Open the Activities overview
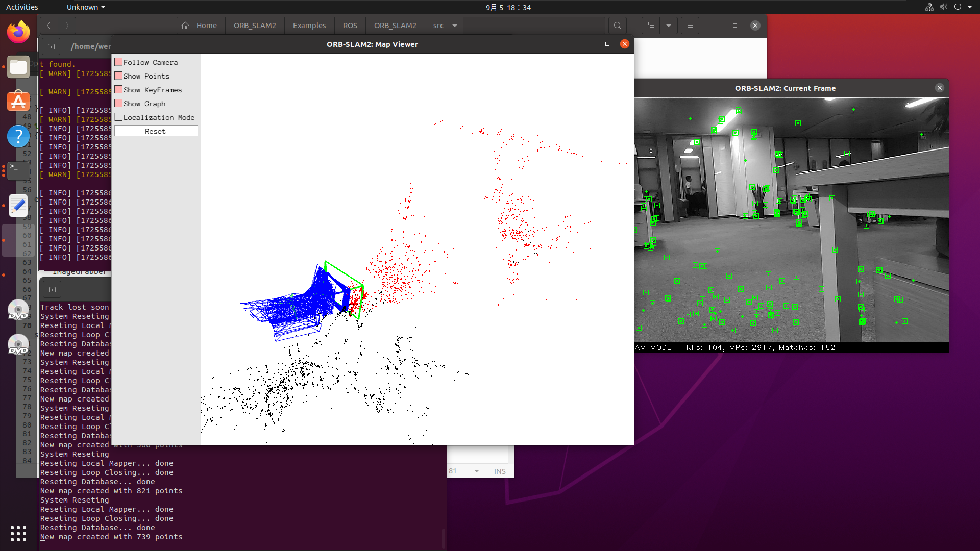The image size is (980, 551). coord(22,7)
